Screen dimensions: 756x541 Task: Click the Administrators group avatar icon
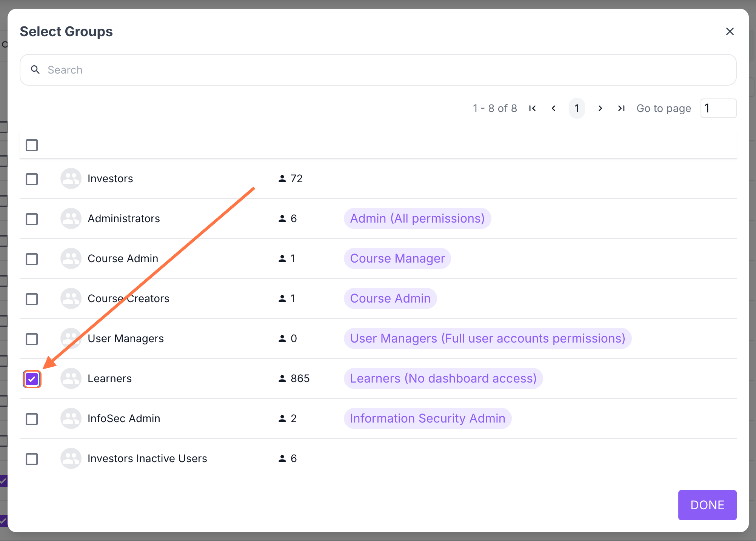[x=71, y=218]
